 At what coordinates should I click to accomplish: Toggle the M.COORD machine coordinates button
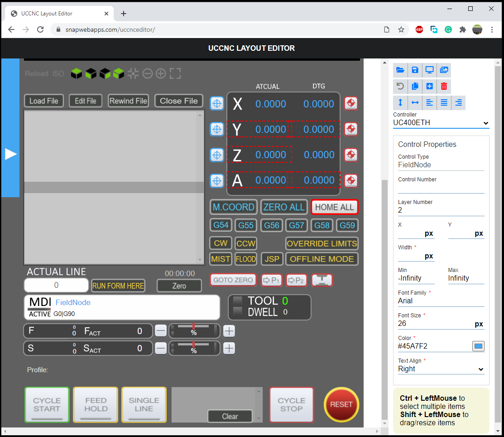point(233,207)
